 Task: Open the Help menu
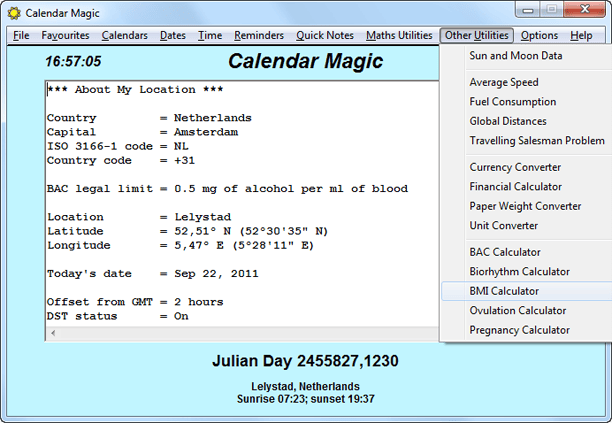pyautogui.click(x=581, y=36)
